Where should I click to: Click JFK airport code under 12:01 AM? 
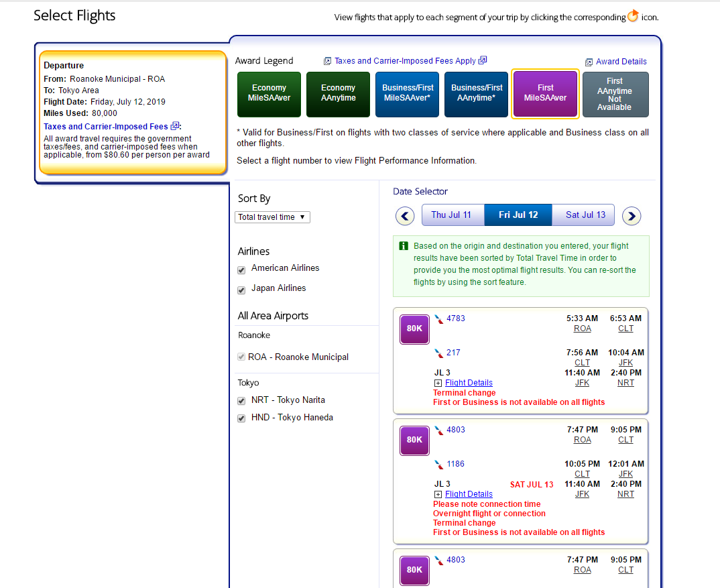[625, 473]
